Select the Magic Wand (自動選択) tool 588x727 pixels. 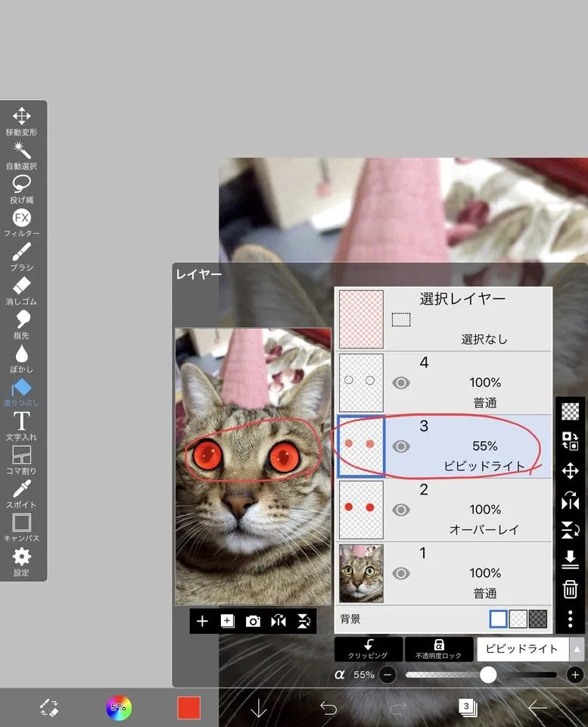pos(21,155)
